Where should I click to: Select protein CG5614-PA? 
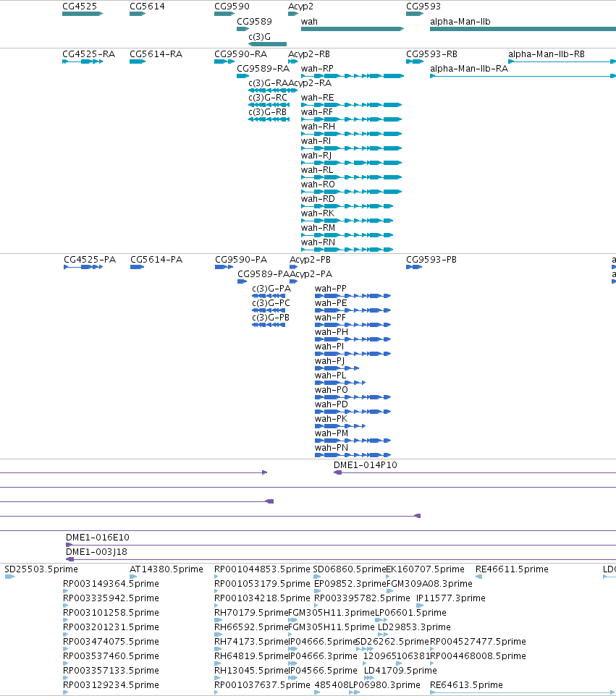tap(138, 267)
